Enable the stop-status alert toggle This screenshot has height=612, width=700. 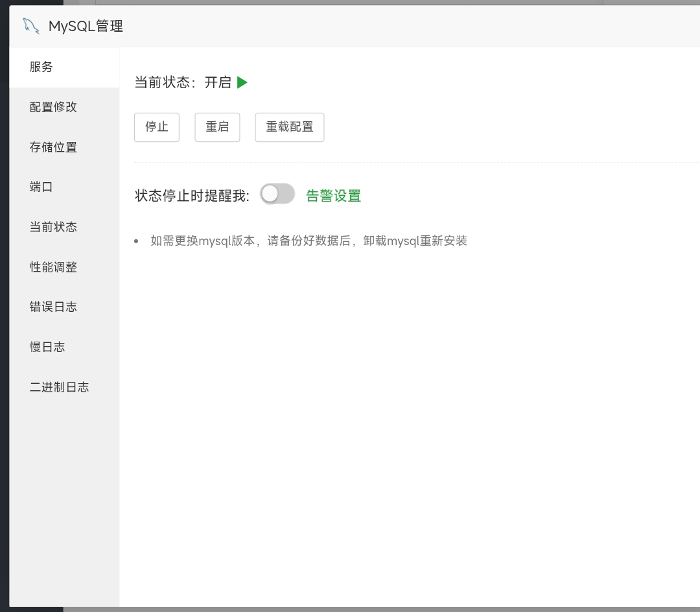pyautogui.click(x=277, y=193)
